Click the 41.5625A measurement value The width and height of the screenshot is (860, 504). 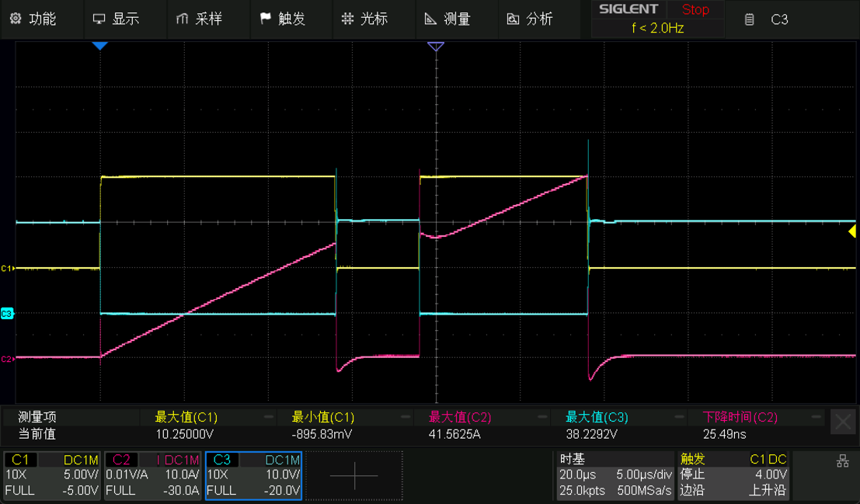(454, 434)
